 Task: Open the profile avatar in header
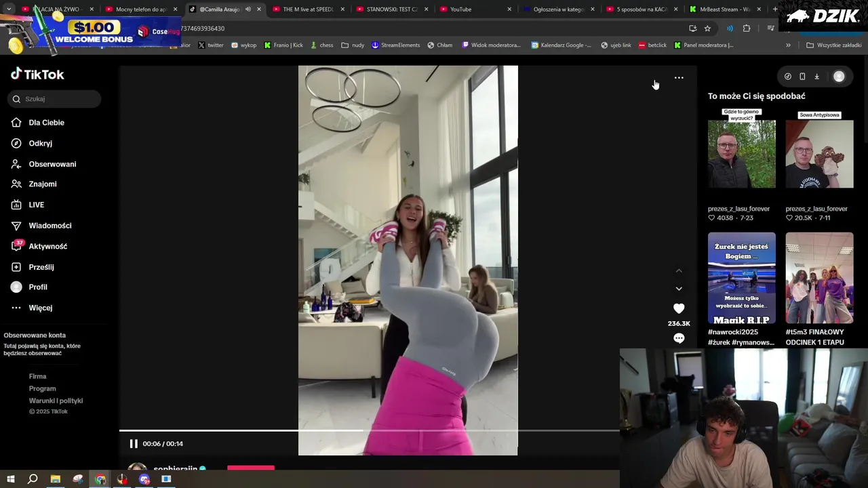(x=839, y=77)
